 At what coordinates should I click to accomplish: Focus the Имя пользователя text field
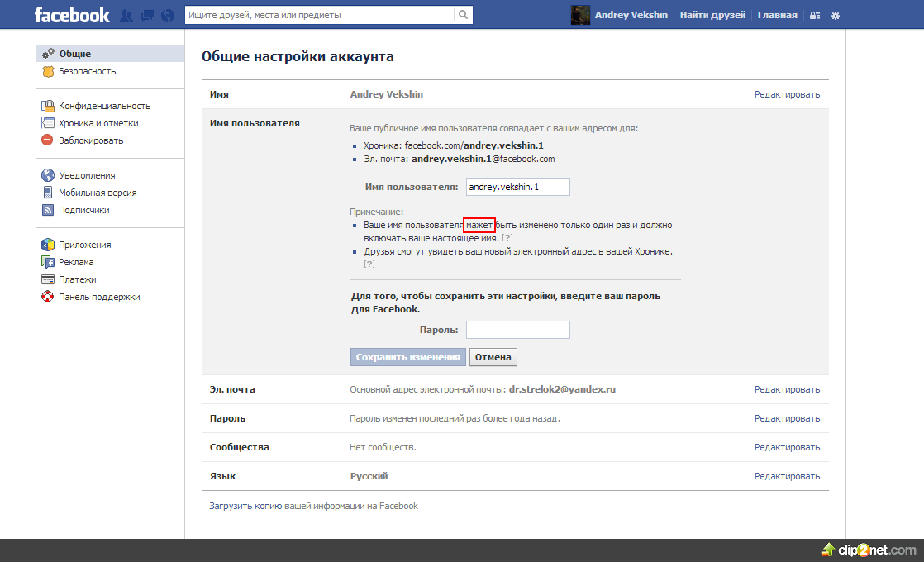[517, 187]
